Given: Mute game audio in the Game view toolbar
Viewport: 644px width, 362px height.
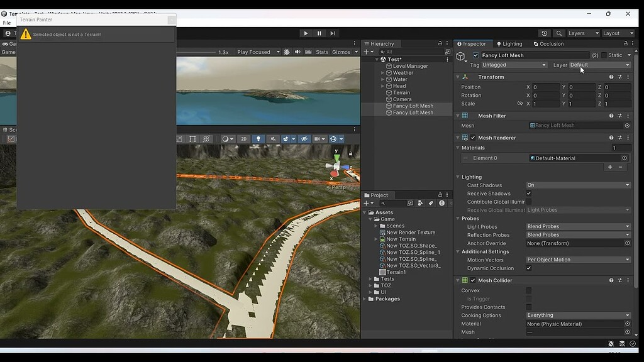Looking at the screenshot, I should pyautogui.click(x=296, y=52).
